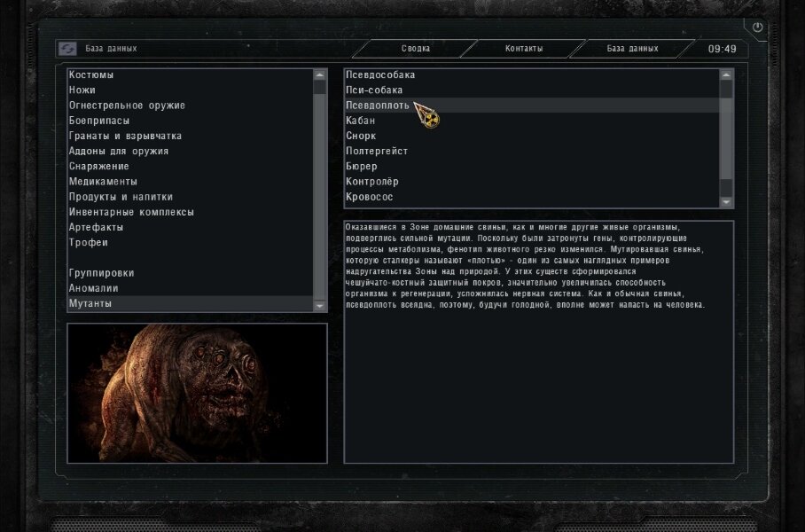The height and width of the screenshot is (532, 805).
Task: Select Снорк entry
Action: coord(532,136)
